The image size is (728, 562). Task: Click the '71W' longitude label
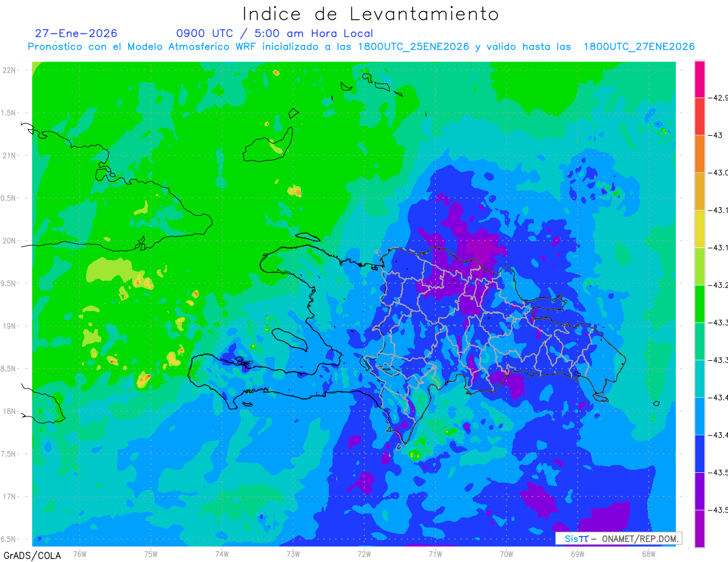tap(435, 553)
